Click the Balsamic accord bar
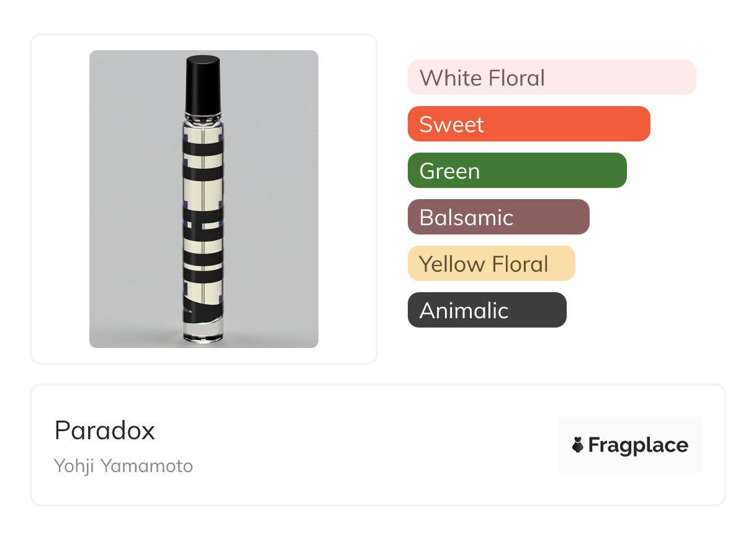This screenshot has width=756, height=536. pyautogui.click(x=498, y=217)
